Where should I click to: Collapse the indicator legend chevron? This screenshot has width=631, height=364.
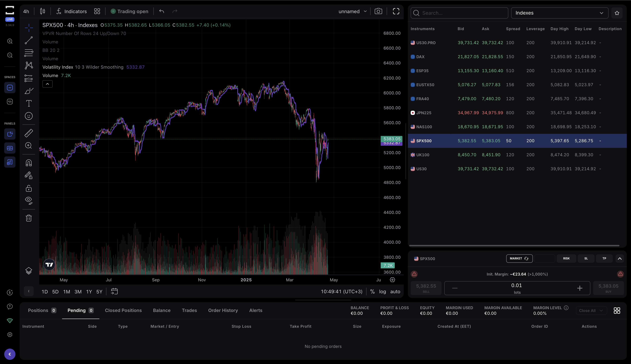48,84
